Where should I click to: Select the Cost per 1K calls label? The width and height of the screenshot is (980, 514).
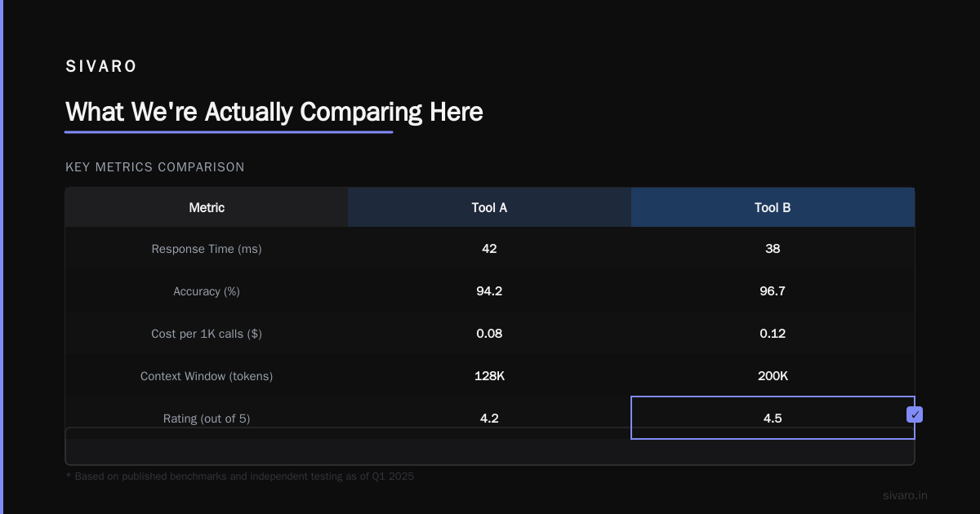click(207, 334)
